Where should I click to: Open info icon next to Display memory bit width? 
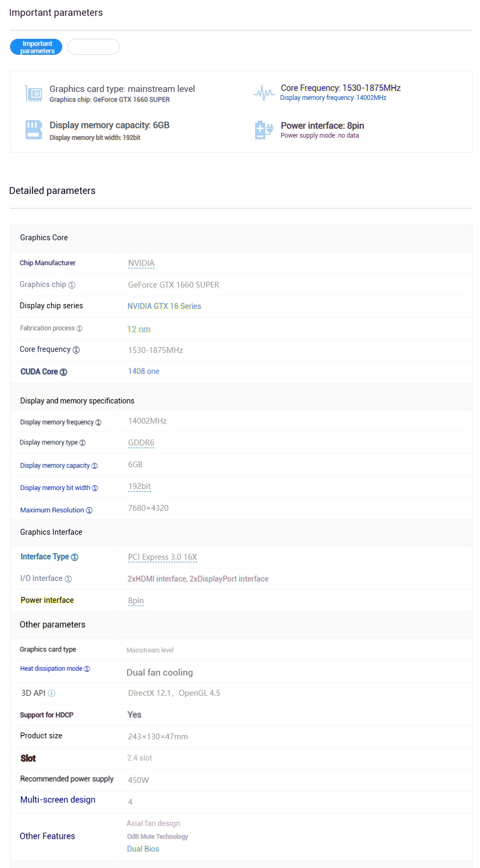pyautogui.click(x=95, y=488)
